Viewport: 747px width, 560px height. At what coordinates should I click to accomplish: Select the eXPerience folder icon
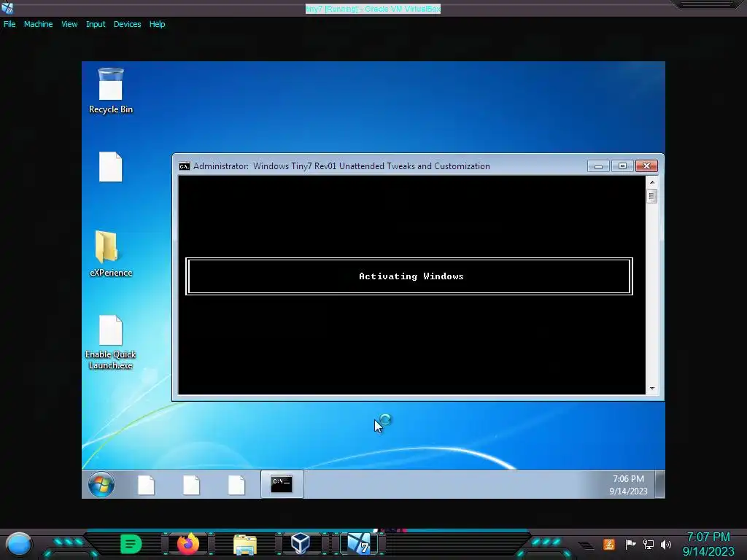coord(111,253)
